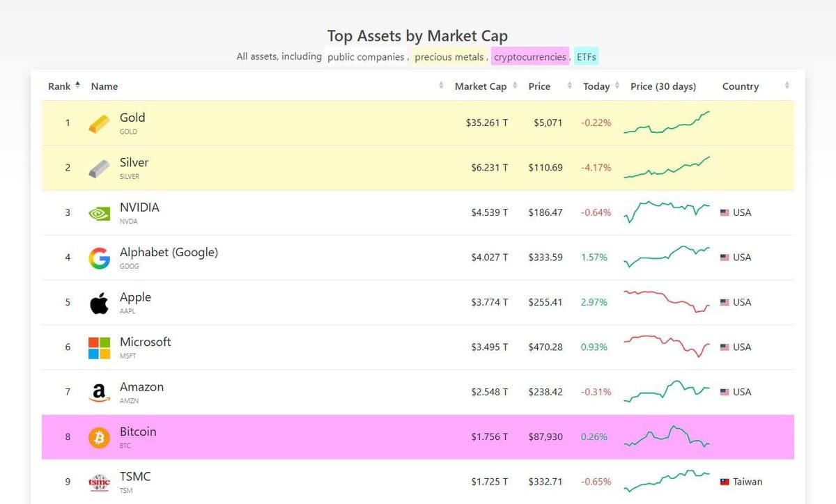This screenshot has width=836, height=504.
Task: Click the USA flag next to NVIDIA
Action: point(725,212)
